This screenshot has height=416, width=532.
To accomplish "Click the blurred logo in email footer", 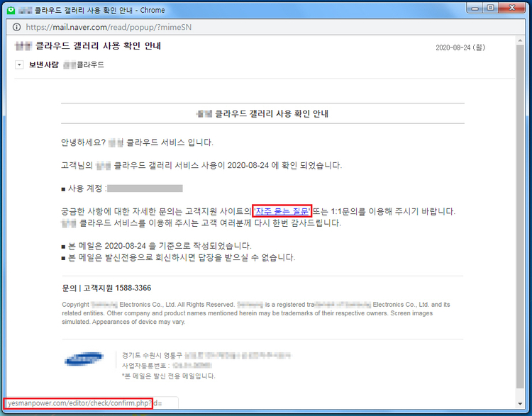I will [x=84, y=359].
